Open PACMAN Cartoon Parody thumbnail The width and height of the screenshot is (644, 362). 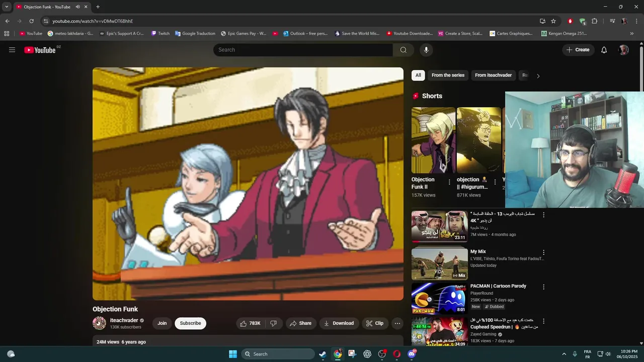tap(439, 298)
